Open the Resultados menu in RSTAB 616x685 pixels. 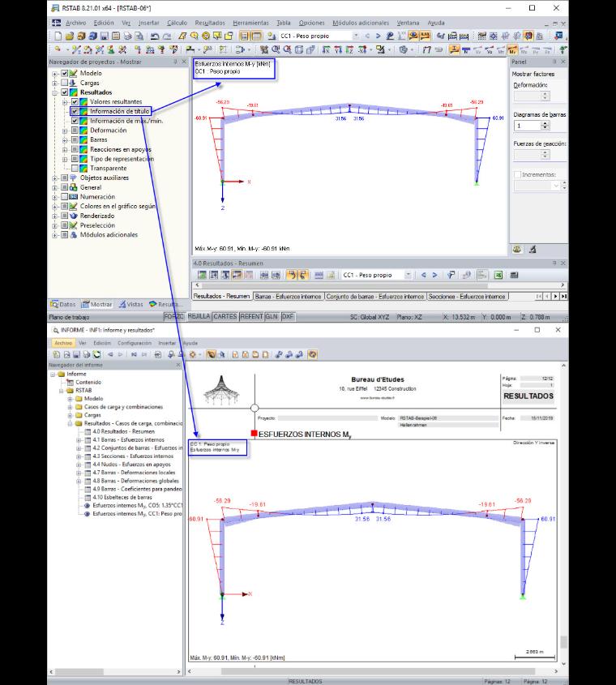click(210, 23)
